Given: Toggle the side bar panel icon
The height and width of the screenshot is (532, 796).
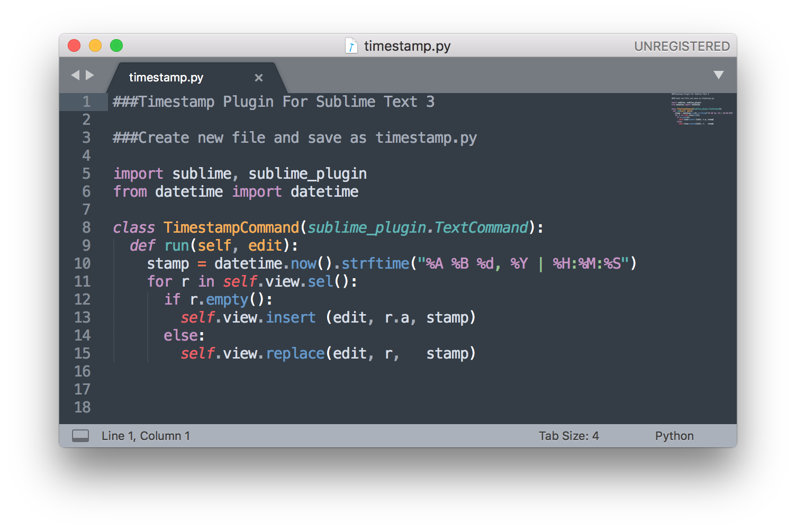Looking at the screenshot, I should 80,436.
